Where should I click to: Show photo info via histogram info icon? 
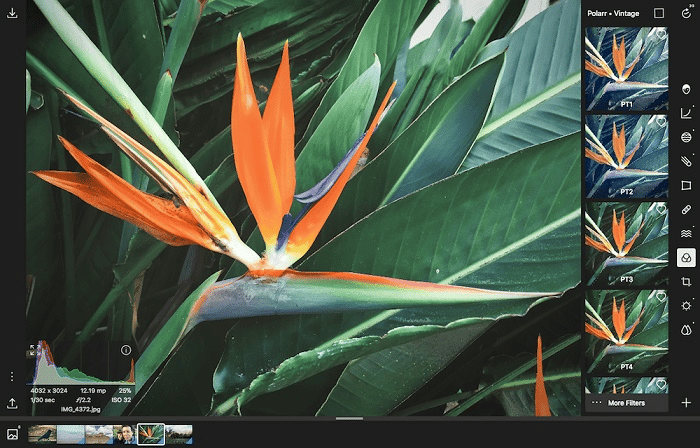[x=126, y=350]
